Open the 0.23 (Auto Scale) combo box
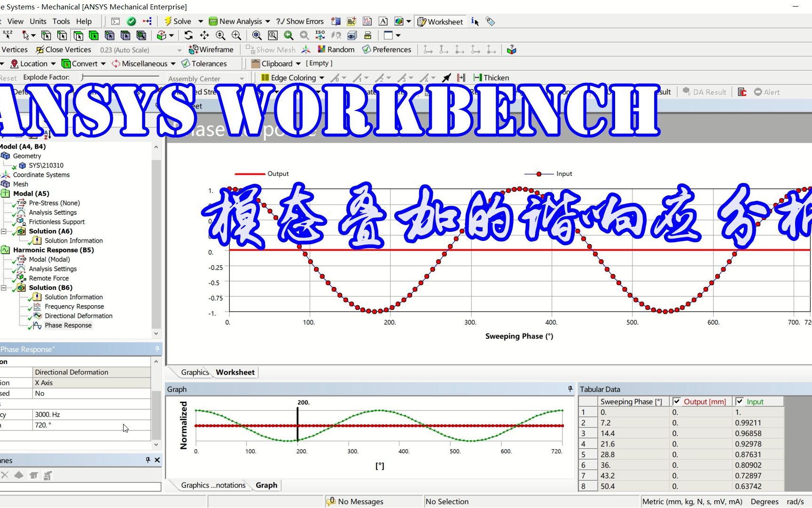 click(141, 50)
